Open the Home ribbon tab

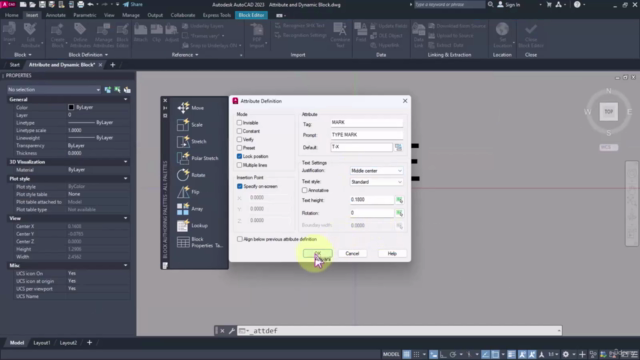[12, 15]
